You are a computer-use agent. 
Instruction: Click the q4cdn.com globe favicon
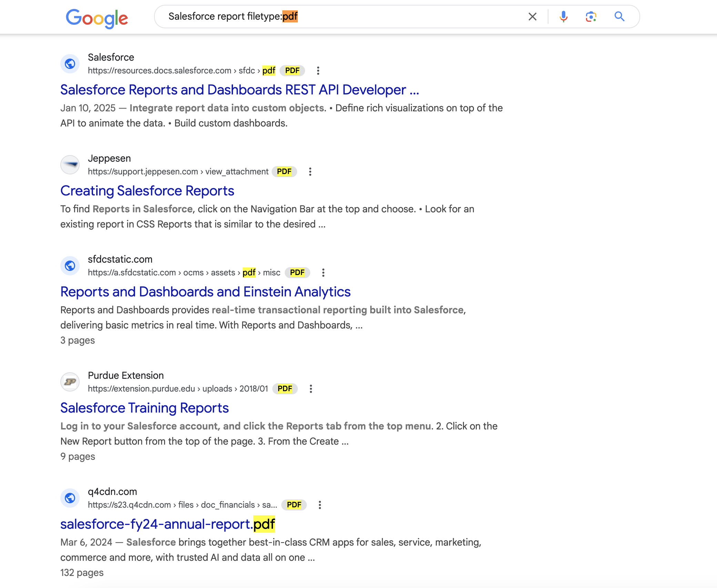(x=70, y=498)
